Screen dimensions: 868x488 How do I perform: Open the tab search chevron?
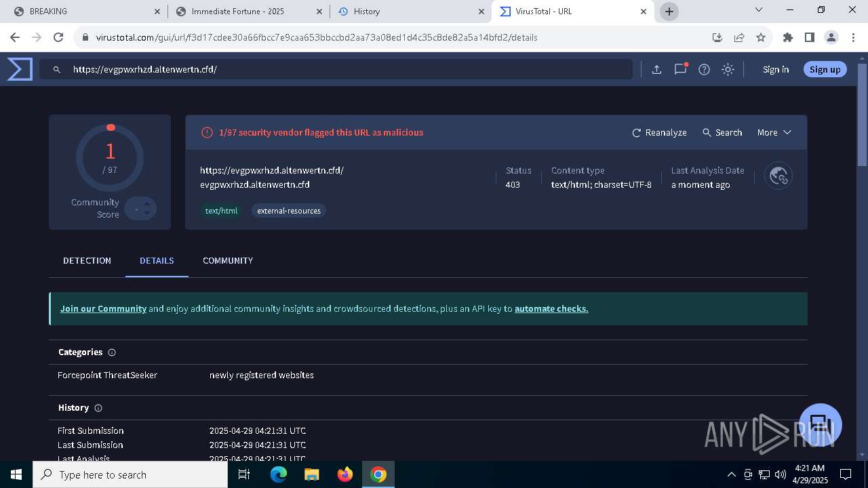click(759, 10)
